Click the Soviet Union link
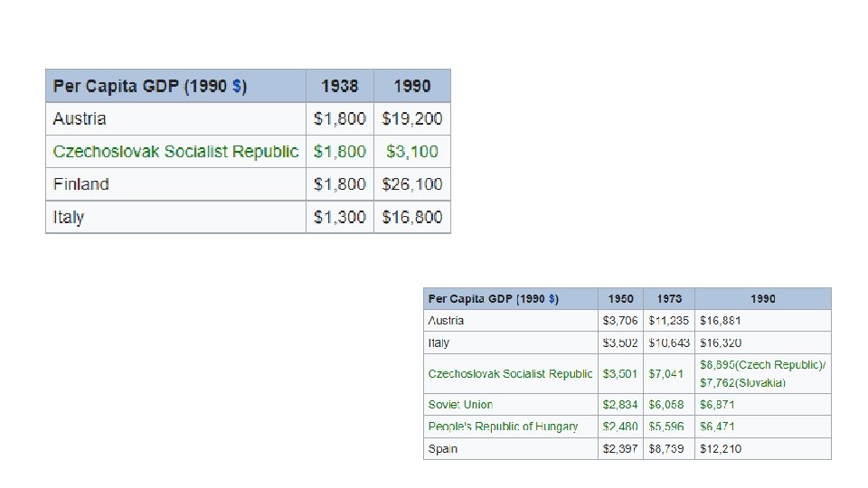The width and height of the screenshot is (868, 488). click(460, 405)
